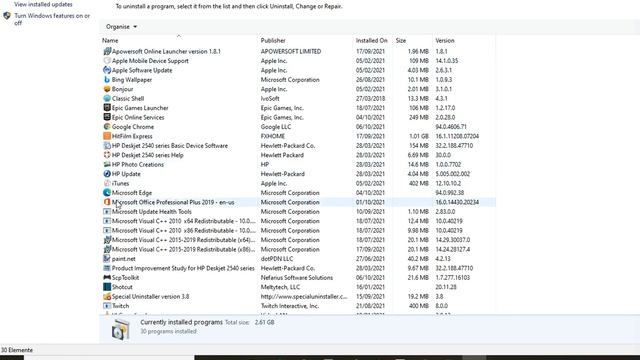Select HP Deskjet 2540 series Basic Device Software

(170, 145)
